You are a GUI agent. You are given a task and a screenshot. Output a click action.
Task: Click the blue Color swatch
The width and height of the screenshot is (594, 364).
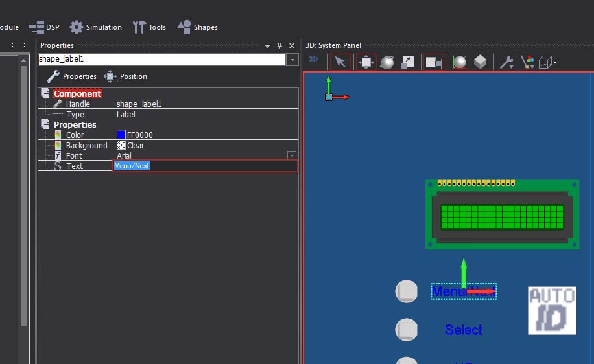[121, 135]
